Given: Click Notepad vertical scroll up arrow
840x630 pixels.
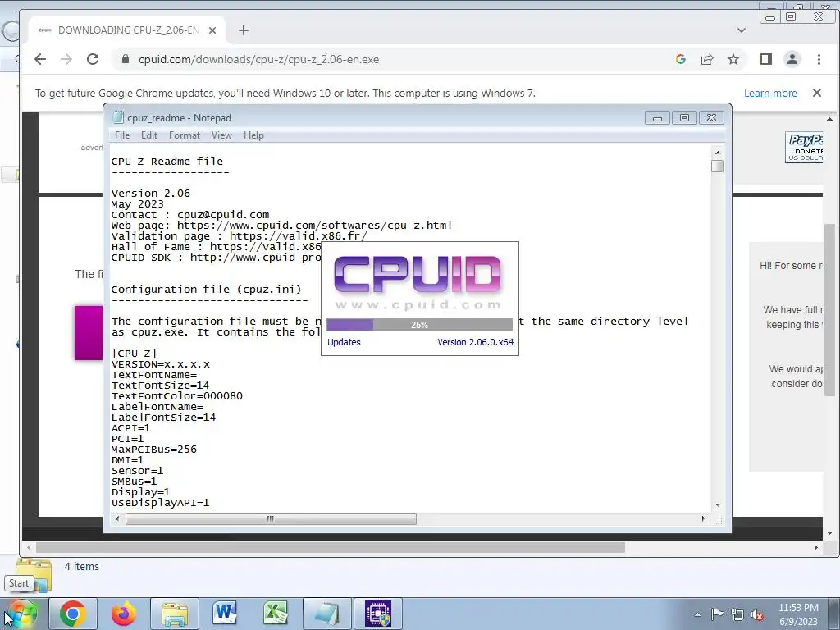Looking at the screenshot, I should click(x=718, y=153).
